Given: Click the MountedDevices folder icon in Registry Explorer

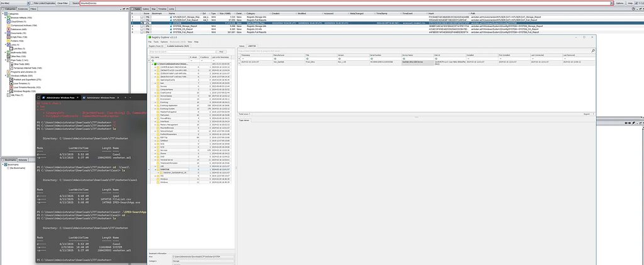Looking at the screenshot, I should coord(158,128).
